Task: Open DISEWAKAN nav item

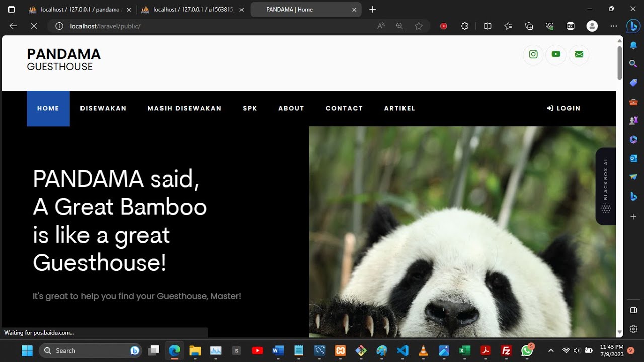Action: (103, 108)
